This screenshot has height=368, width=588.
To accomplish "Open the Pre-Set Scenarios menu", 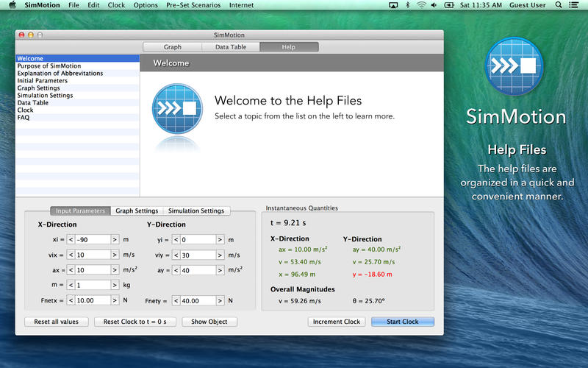I will tap(193, 5).
